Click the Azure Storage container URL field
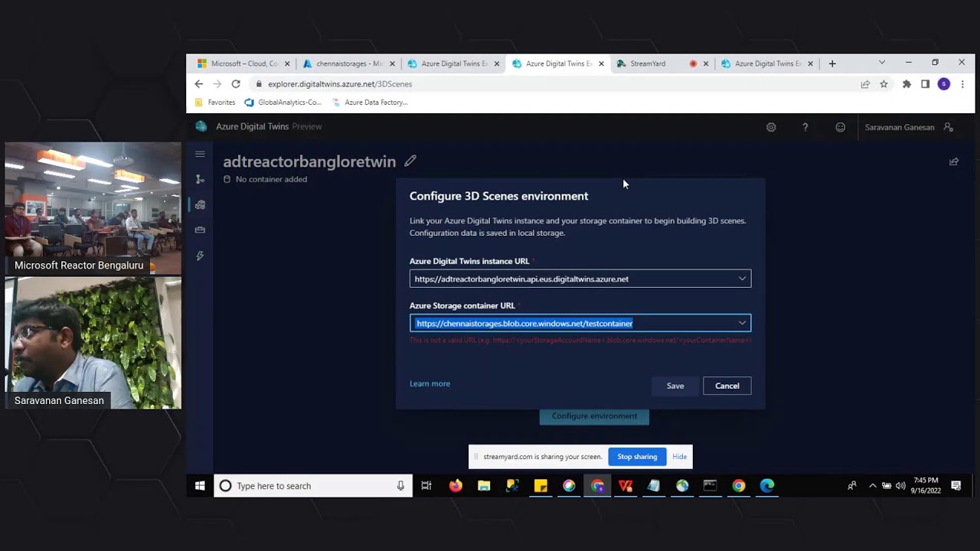980x551 pixels. pos(580,323)
